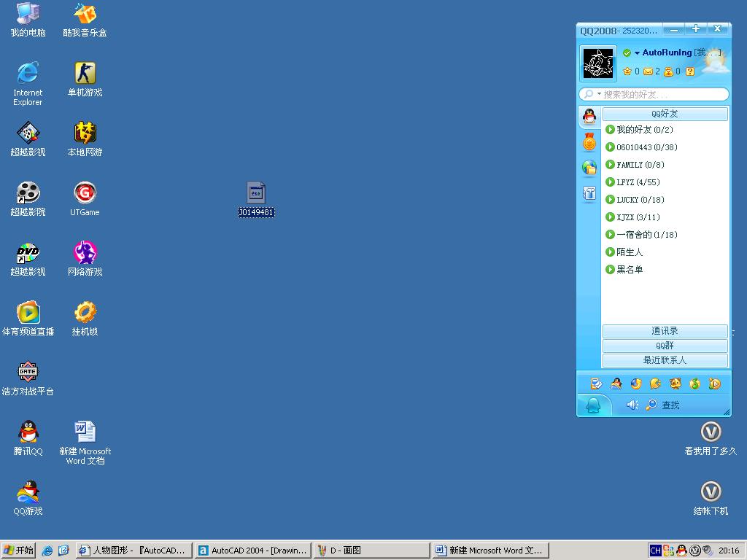Select the 结帐下机 desktop icon
Screen dimensions: 747x560
(711, 498)
